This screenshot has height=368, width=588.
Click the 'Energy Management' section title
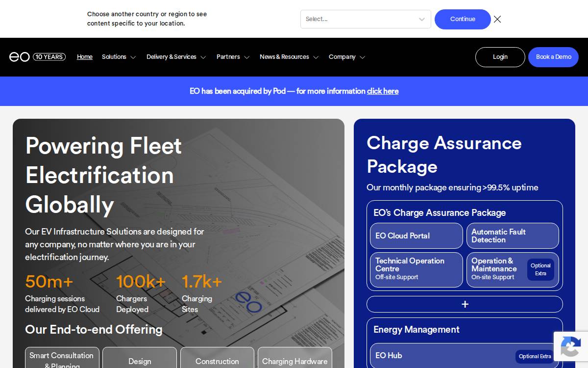pos(416,330)
